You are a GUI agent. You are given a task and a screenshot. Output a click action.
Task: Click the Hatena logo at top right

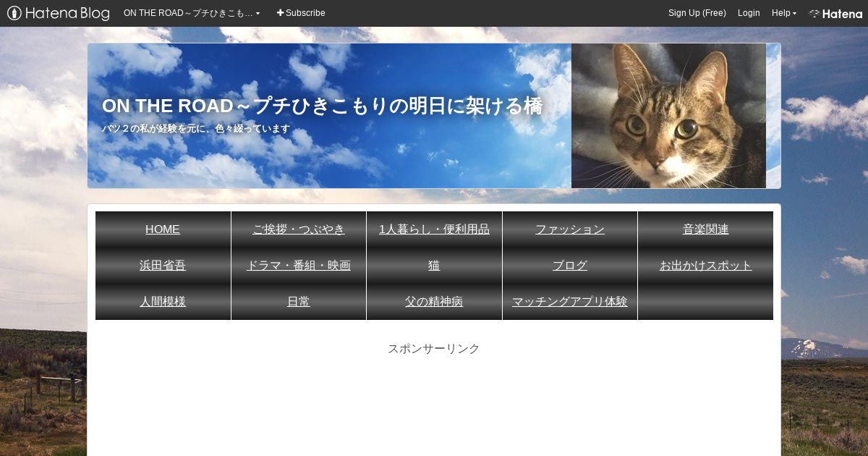click(835, 13)
